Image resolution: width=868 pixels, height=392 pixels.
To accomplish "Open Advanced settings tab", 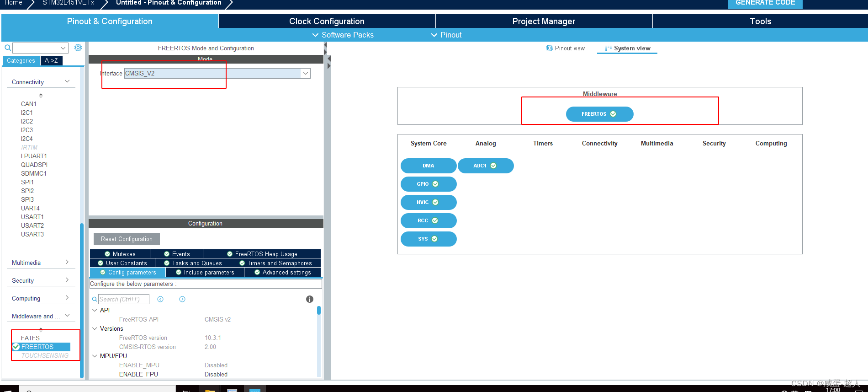I will tap(282, 272).
